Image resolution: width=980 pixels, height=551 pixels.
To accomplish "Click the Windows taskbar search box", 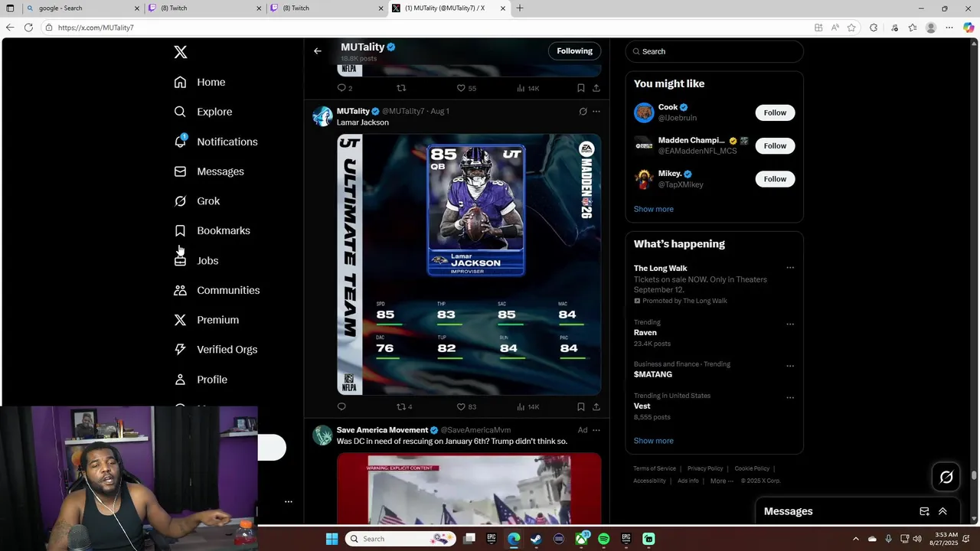I will point(400,539).
